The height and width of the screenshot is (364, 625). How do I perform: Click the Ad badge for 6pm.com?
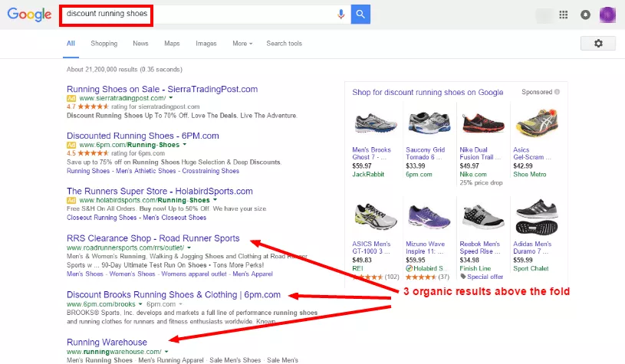click(71, 145)
